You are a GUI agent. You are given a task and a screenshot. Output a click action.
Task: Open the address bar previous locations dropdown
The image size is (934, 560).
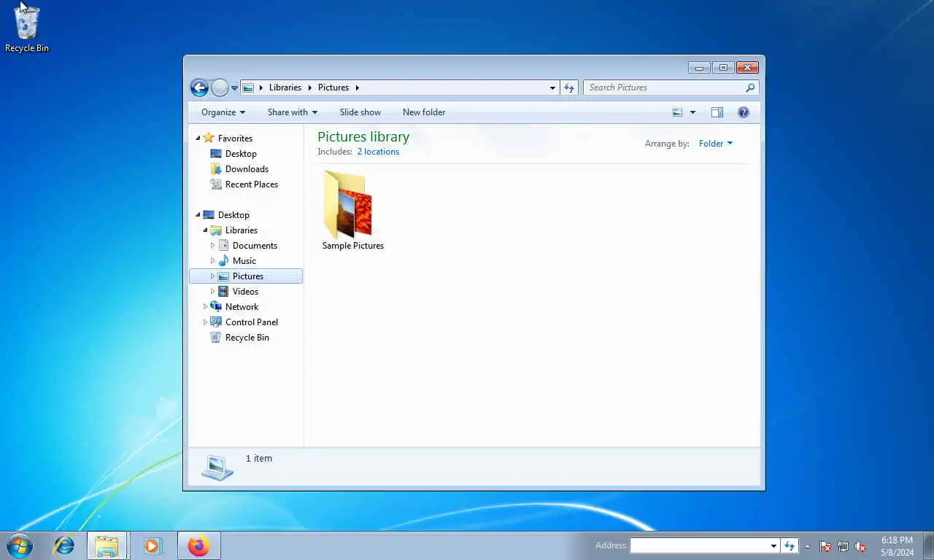pos(552,87)
